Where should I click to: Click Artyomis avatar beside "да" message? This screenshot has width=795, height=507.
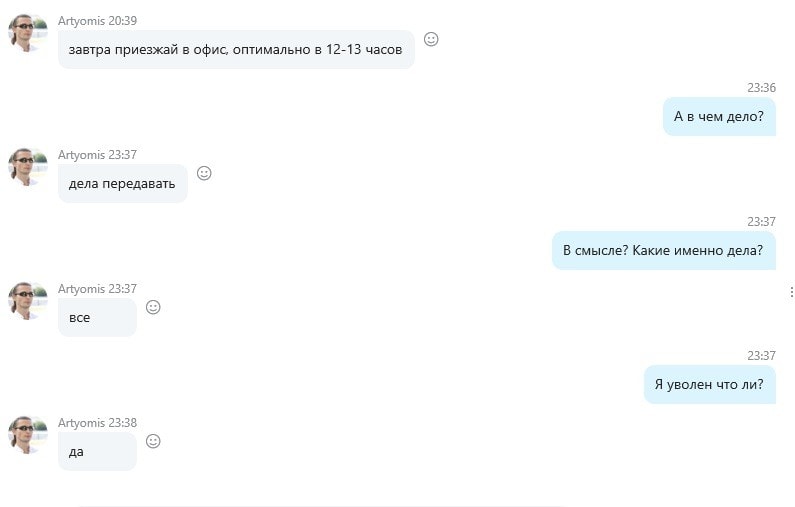pos(28,434)
